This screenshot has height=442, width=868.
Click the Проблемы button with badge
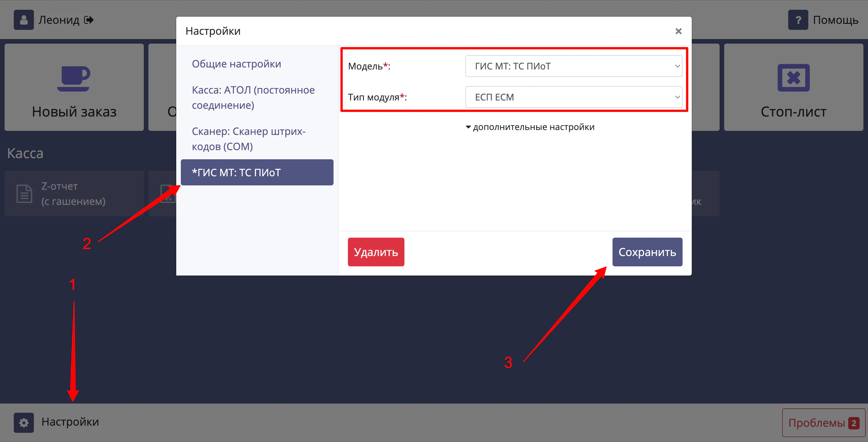(x=823, y=422)
